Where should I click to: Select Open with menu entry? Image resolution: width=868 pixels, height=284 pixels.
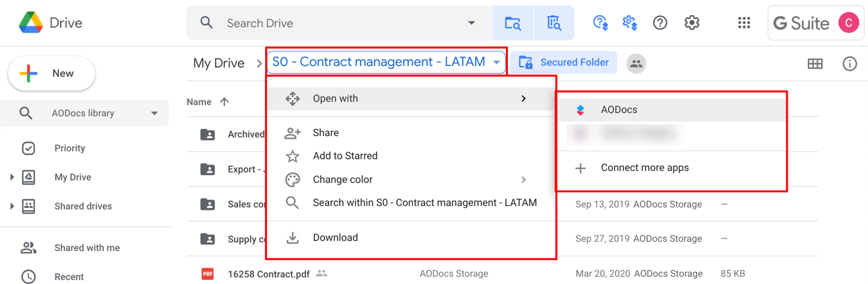pyautogui.click(x=412, y=98)
